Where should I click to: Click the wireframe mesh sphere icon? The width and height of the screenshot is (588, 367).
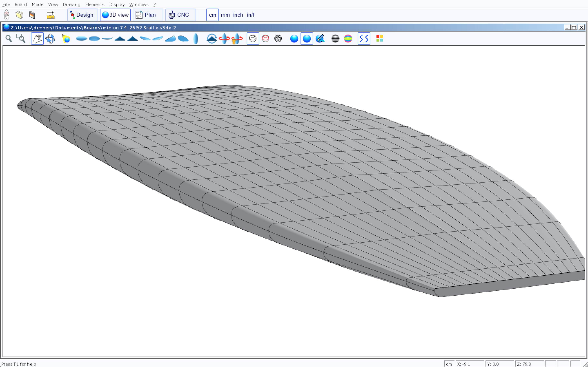click(x=278, y=39)
